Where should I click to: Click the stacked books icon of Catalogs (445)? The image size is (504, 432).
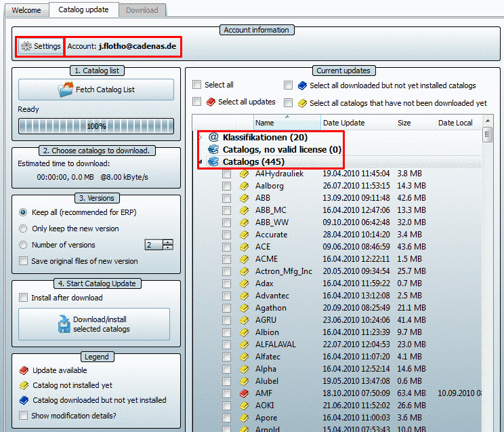tap(213, 161)
